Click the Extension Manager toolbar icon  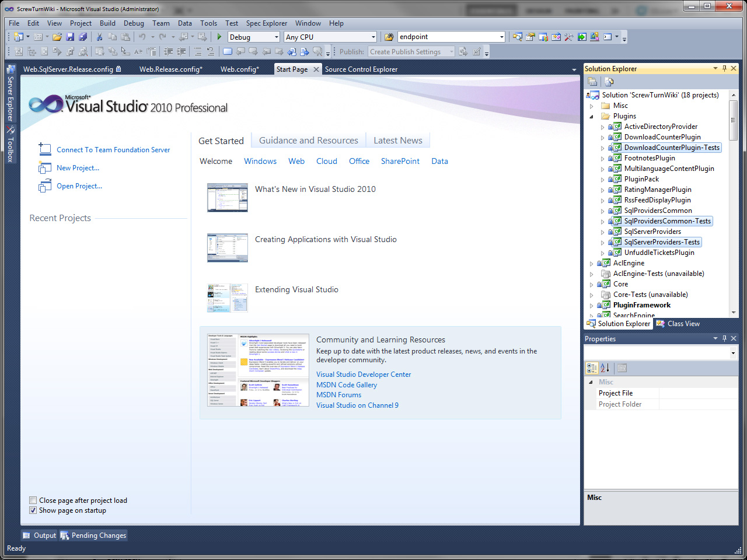click(x=595, y=37)
